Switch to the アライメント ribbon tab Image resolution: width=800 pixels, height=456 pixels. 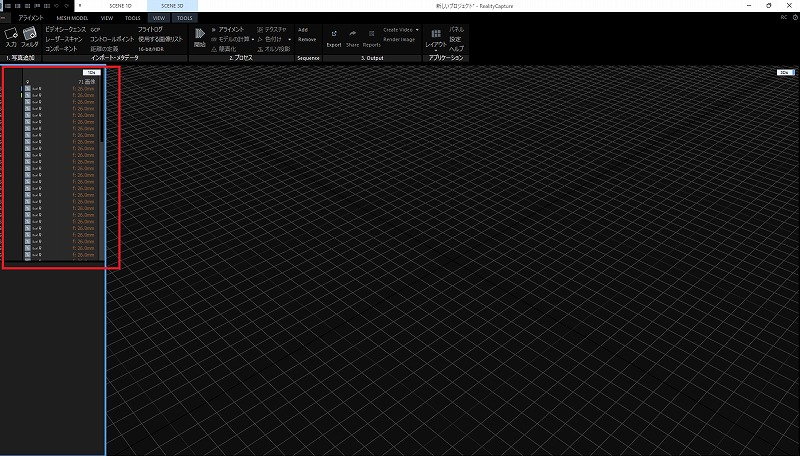[x=31, y=18]
